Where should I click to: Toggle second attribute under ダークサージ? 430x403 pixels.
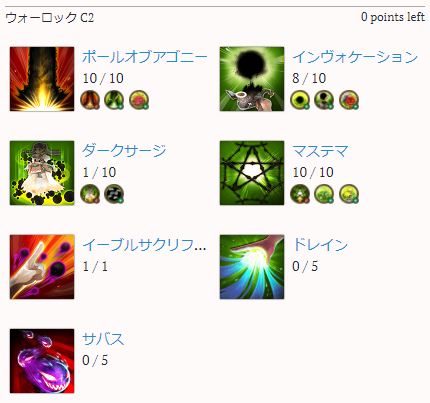(114, 194)
